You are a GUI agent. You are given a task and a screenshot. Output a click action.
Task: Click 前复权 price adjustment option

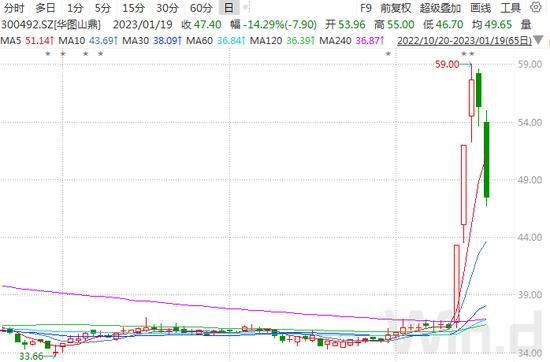pos(396,8)
